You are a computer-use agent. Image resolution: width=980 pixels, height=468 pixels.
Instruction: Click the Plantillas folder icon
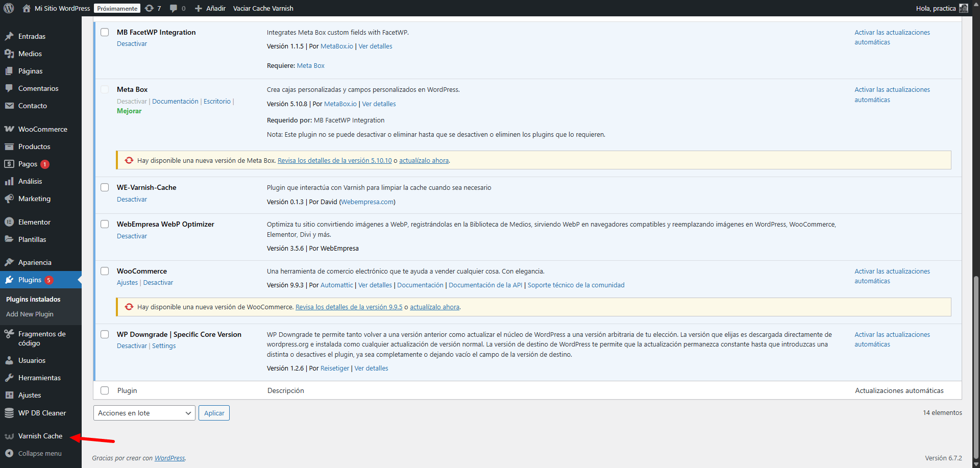[x=9, y=239]
